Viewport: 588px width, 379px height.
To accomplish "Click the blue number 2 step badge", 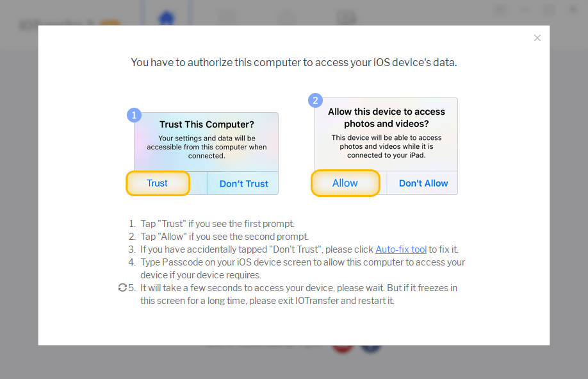I will pos(315,101).
